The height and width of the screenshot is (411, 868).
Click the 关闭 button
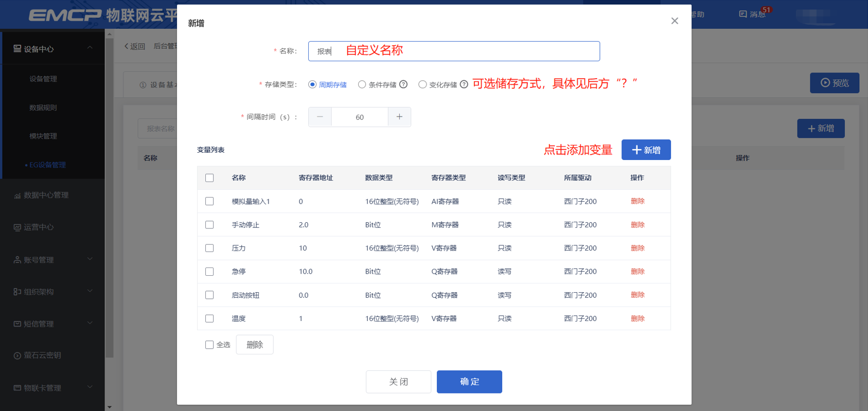398,382
